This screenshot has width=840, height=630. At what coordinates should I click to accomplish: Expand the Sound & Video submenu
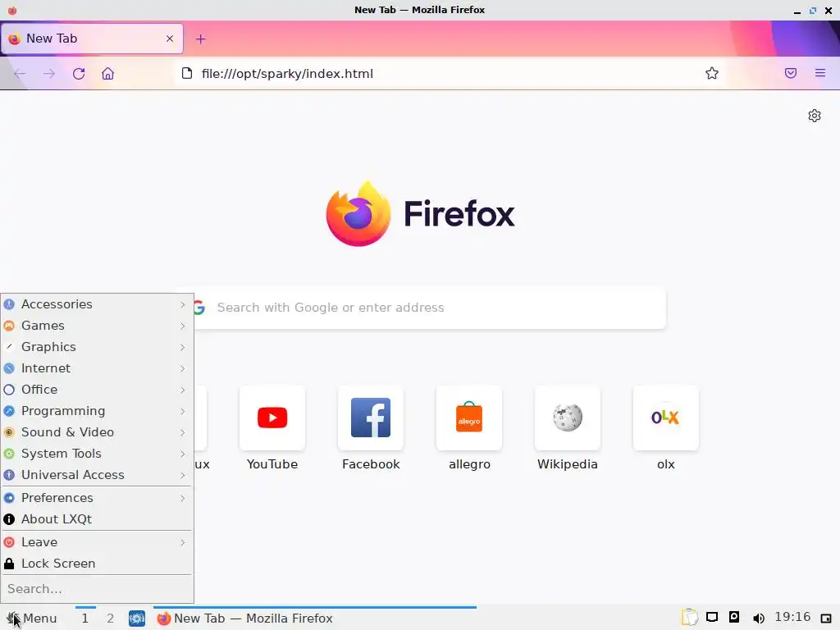(97, 432)
